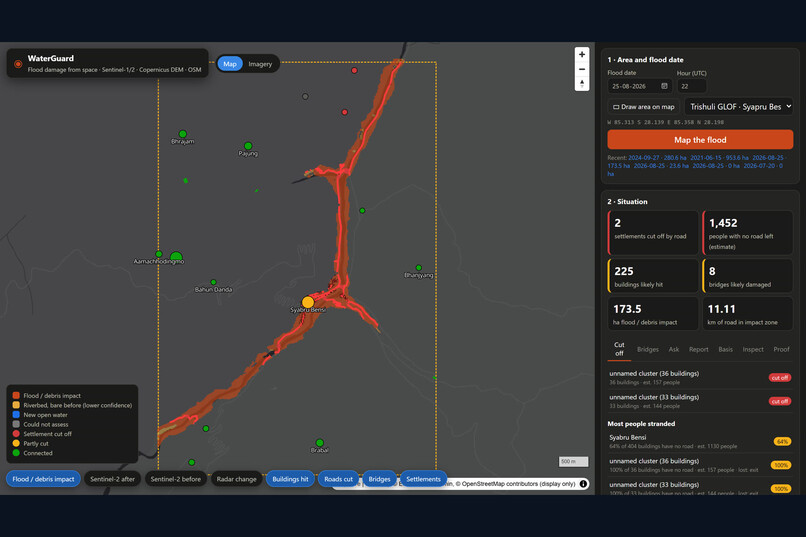Viewport: 806px width, 537px height.
Task: Select Syabru Bensi row under Most people stranded
Action: [700, 441]
